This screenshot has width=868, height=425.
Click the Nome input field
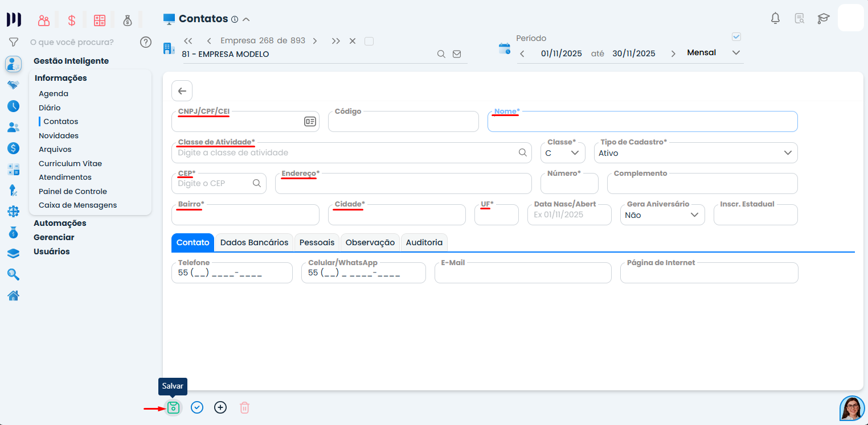click(x=642, y=122)
